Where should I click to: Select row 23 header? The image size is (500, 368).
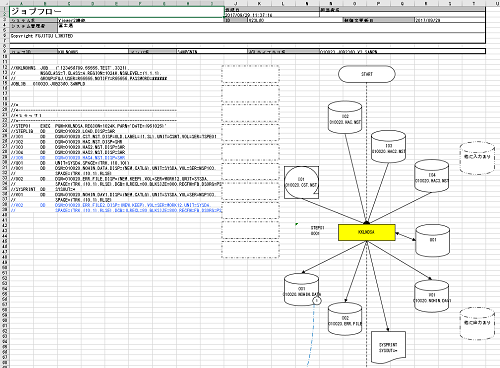coord(5,126)
